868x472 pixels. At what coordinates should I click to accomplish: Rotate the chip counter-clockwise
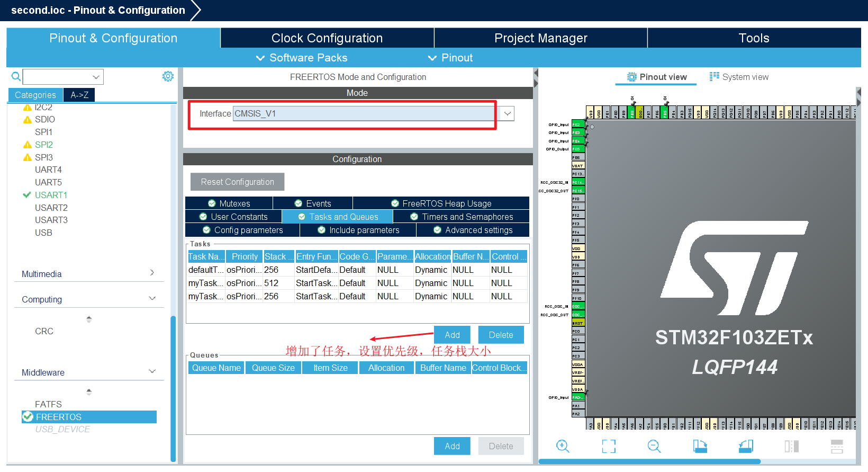pyautogui.click(x=746, y=446)
